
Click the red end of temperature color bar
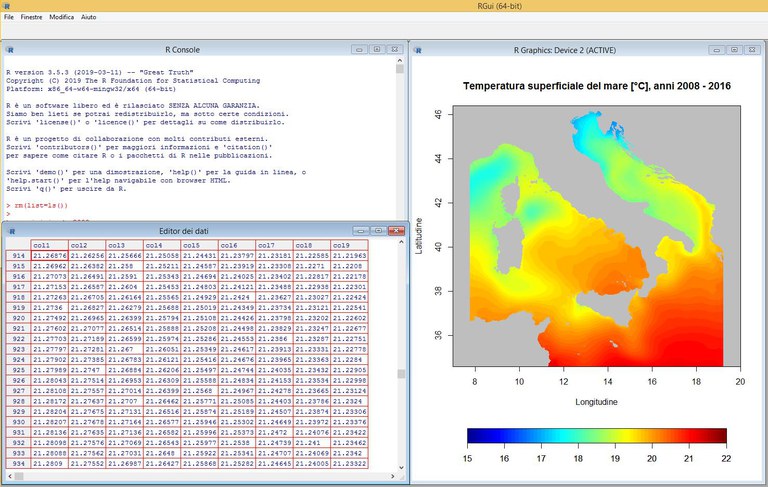point(715,435)
